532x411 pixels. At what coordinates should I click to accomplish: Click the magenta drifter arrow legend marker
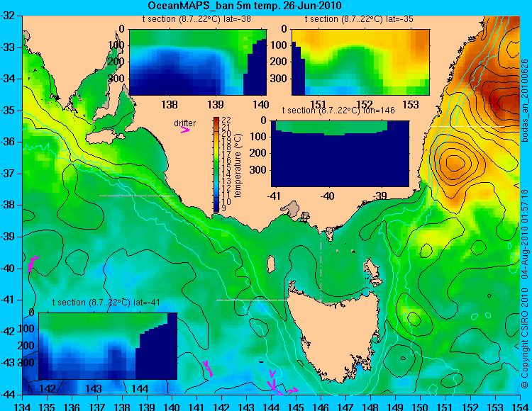(x=185, y=130)
